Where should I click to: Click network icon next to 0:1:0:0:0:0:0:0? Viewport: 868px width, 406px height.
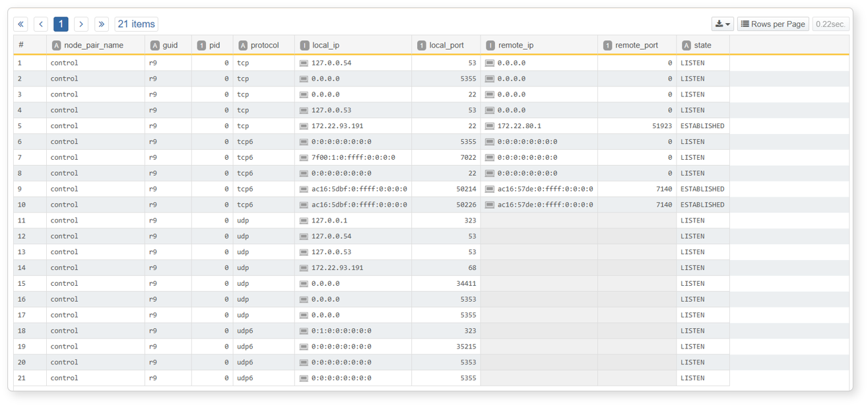pos(304,331)
